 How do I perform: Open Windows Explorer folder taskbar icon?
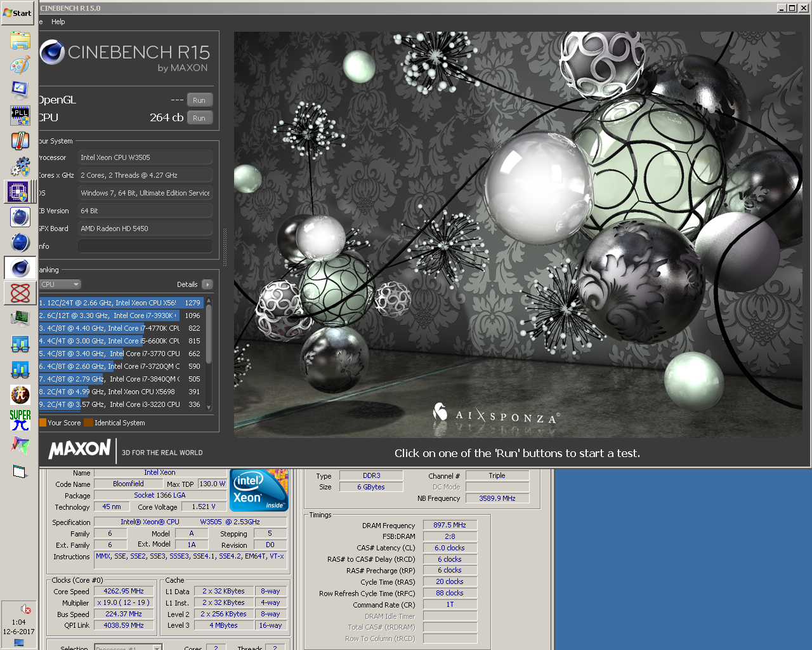pos(20,41)
